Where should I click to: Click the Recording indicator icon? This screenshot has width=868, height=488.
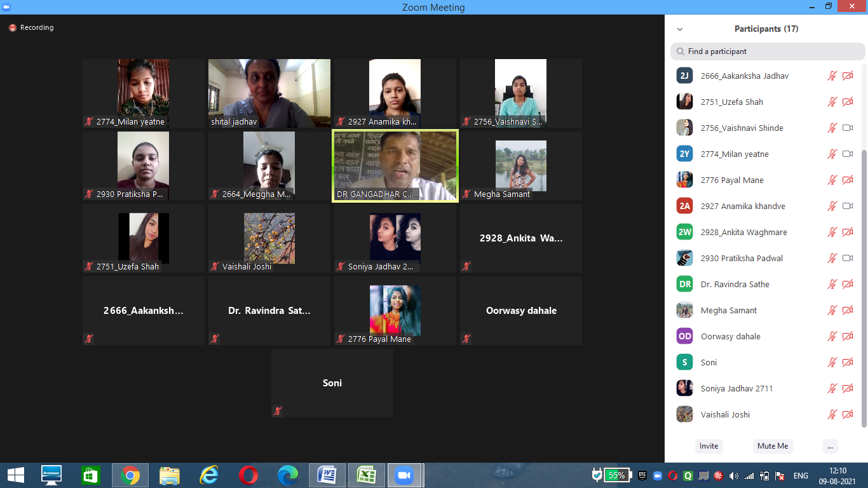coord(12,28)
